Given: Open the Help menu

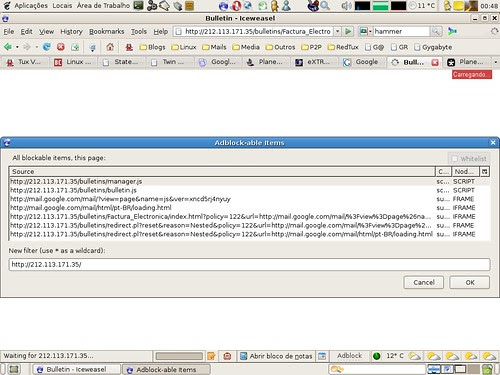Looking at the screenshot, I should [x=161, y=32].
